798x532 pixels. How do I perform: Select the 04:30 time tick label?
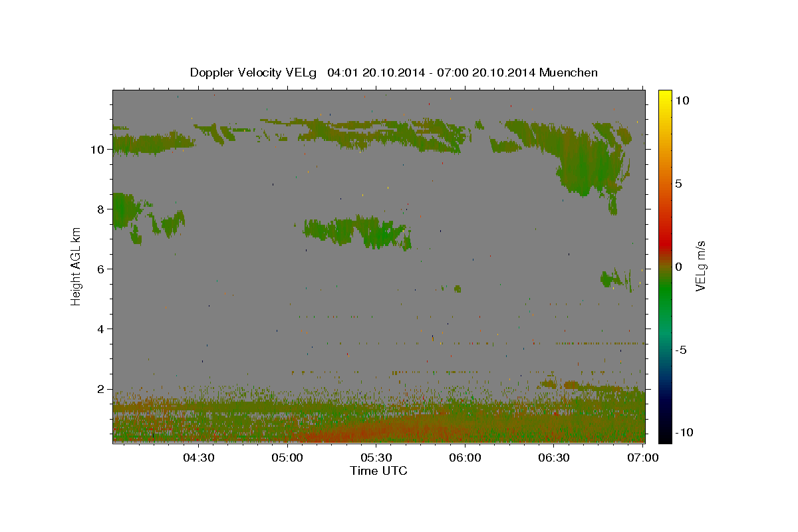pyautogui.click(x=198, y=458)
